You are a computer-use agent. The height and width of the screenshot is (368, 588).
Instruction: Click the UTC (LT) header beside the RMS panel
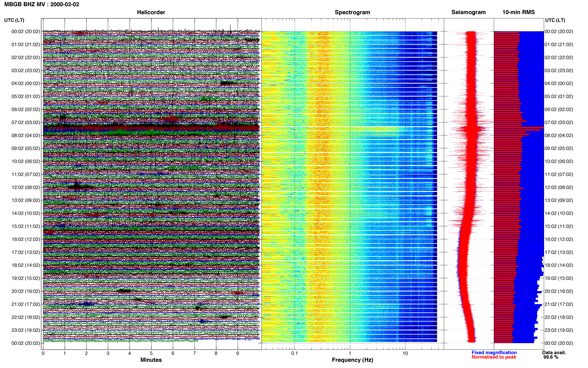click(555, 20)
